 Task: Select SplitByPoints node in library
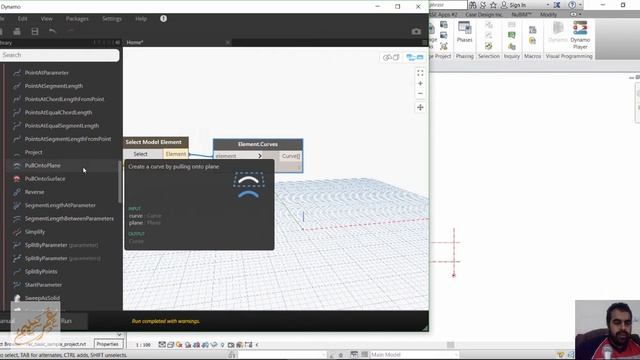click(x=41, y=272)
